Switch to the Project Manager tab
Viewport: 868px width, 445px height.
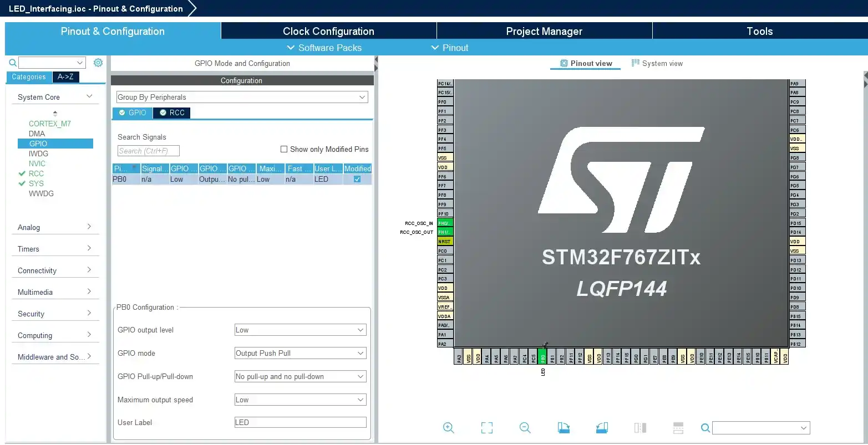click(544, 31)
